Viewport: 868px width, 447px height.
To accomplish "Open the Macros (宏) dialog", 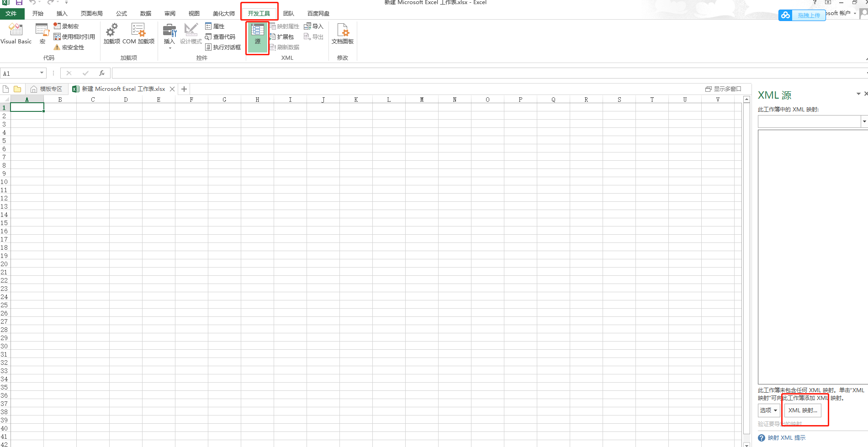I will tap(42, 34).
